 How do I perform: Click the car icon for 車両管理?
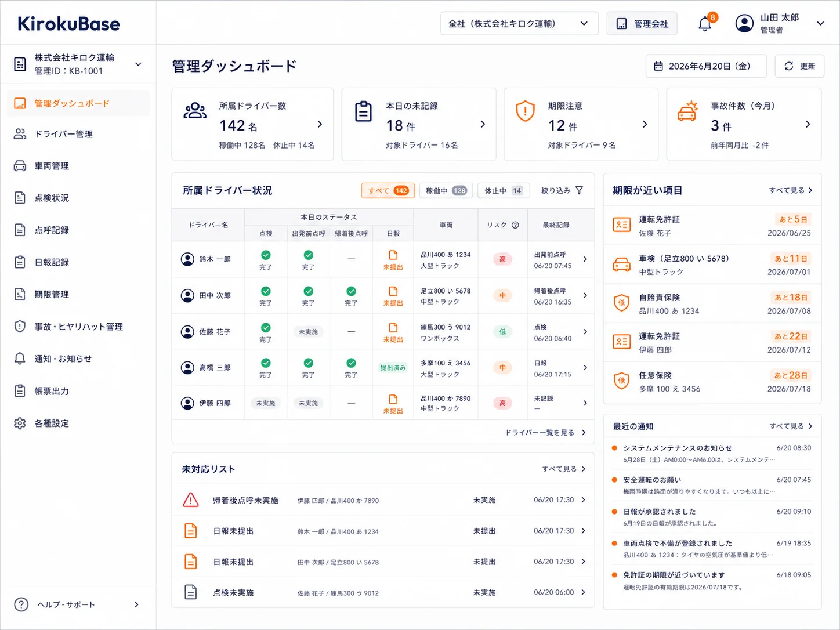pos(20,166)
